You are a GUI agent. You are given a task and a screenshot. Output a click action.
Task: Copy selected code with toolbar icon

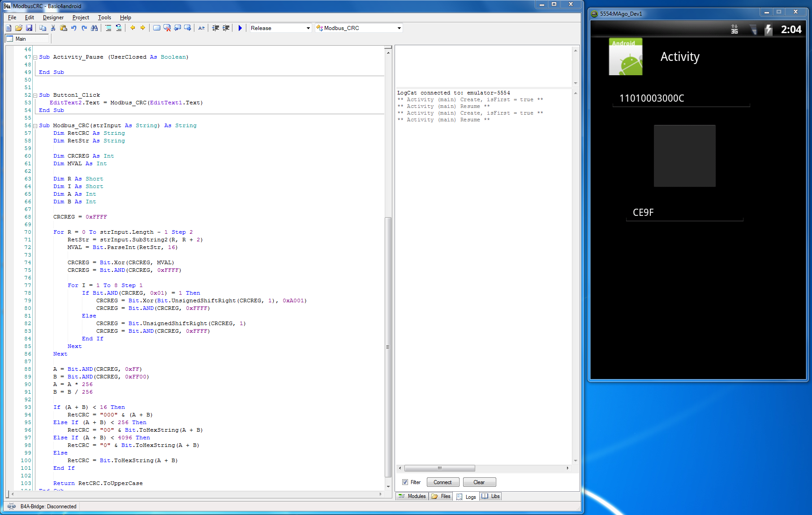point(43,28)
